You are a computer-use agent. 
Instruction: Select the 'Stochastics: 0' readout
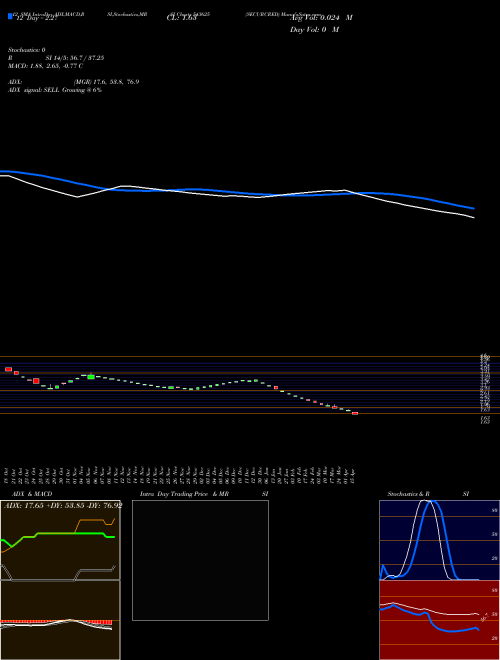(x=27, y=50)
